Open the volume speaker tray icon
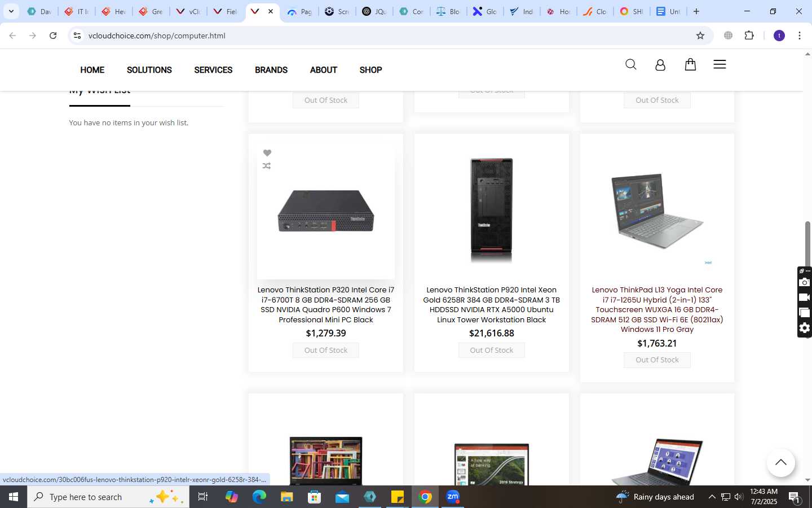Image resolution: width=812 pixels, height=508 pixels. 739,497
